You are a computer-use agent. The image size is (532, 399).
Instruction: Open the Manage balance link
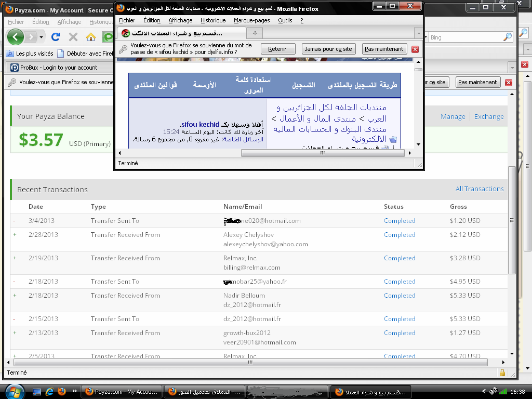[x=453, y=116]
